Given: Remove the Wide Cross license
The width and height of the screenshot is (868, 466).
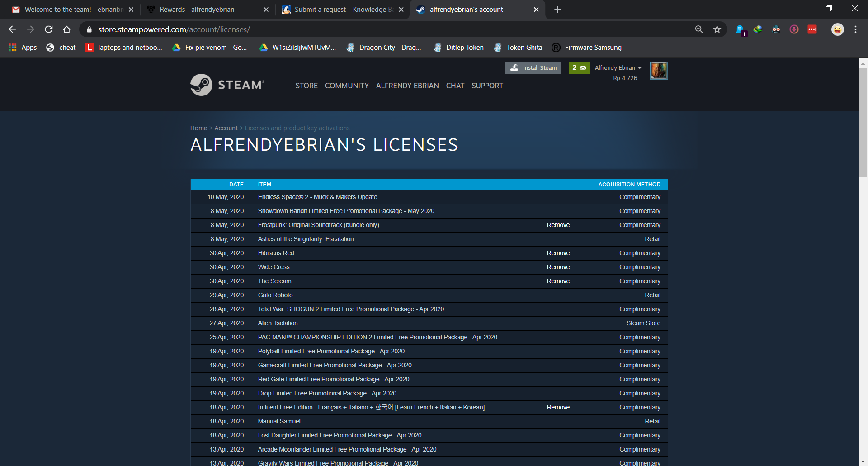Looking at the screenshot, I should (x=558, y=267).
